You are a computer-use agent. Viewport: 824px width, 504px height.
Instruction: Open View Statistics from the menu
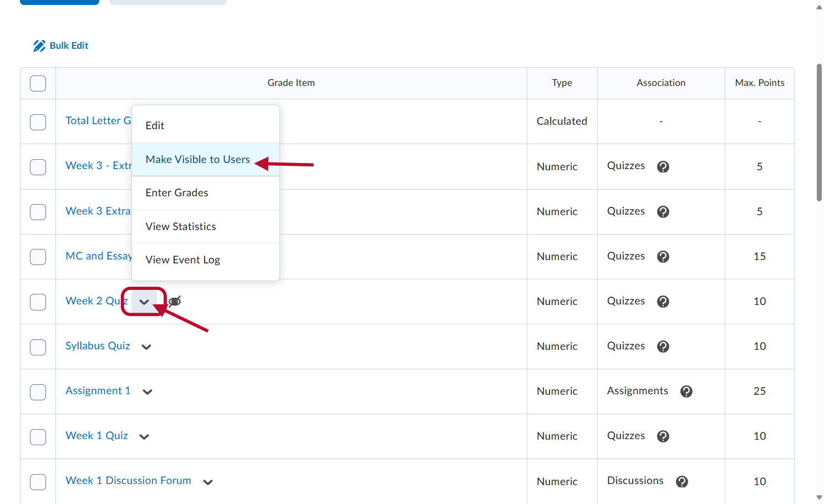click(x=206, y=227)
